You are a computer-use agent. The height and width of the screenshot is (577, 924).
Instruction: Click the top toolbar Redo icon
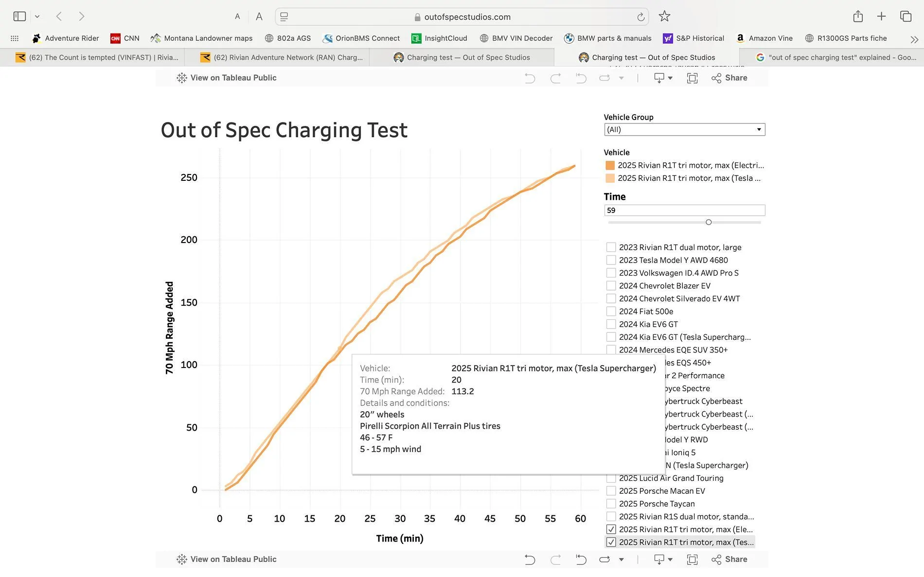click(555, 78)
